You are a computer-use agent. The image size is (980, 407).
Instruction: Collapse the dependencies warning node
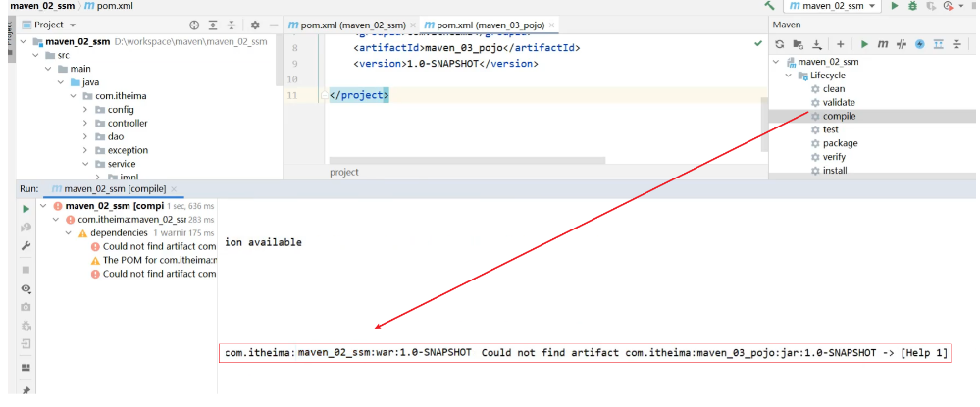tap(68, 233)
